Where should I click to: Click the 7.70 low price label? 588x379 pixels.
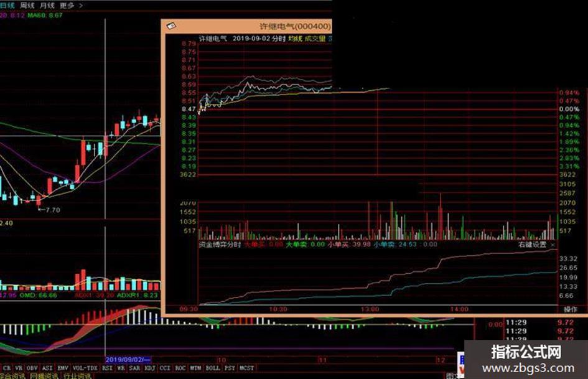tap(52, 210)
